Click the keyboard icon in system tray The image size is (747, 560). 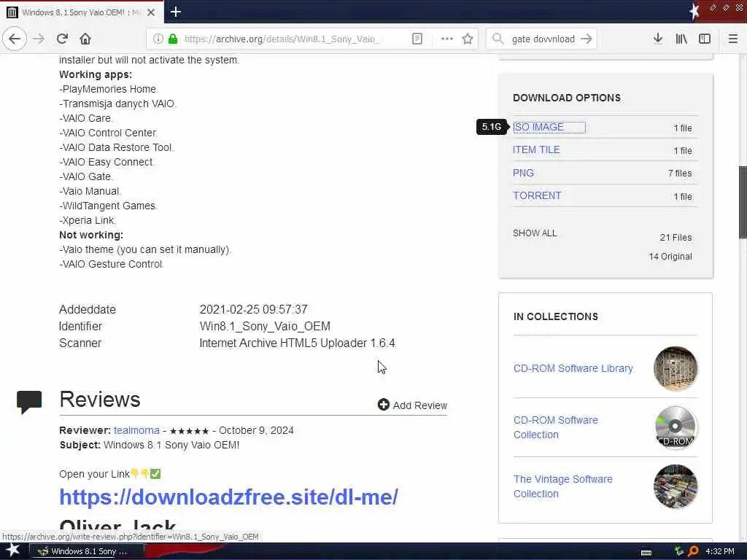[646, 552]
